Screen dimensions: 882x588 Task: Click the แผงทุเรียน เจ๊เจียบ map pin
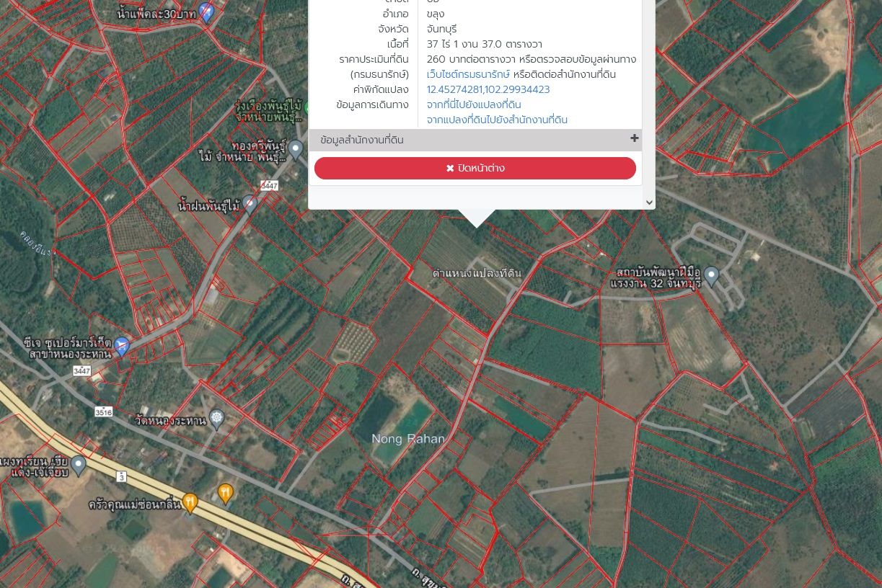(x=79, y=465)
